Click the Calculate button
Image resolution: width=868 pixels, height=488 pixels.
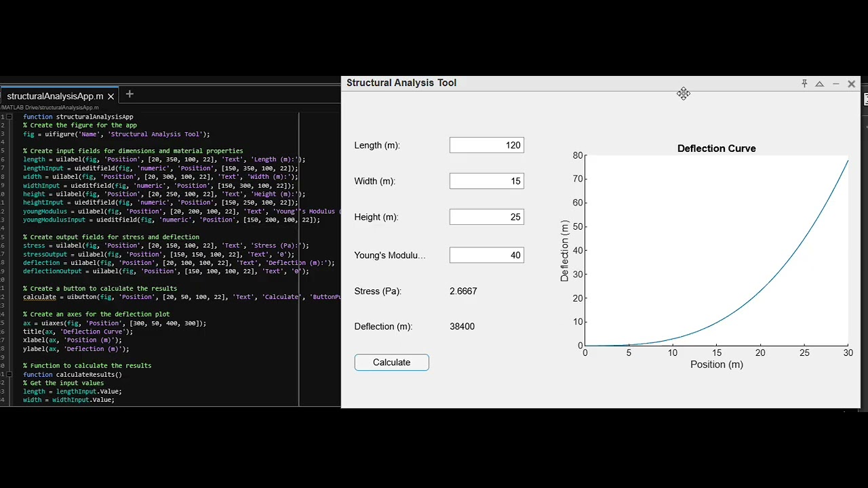391,363
